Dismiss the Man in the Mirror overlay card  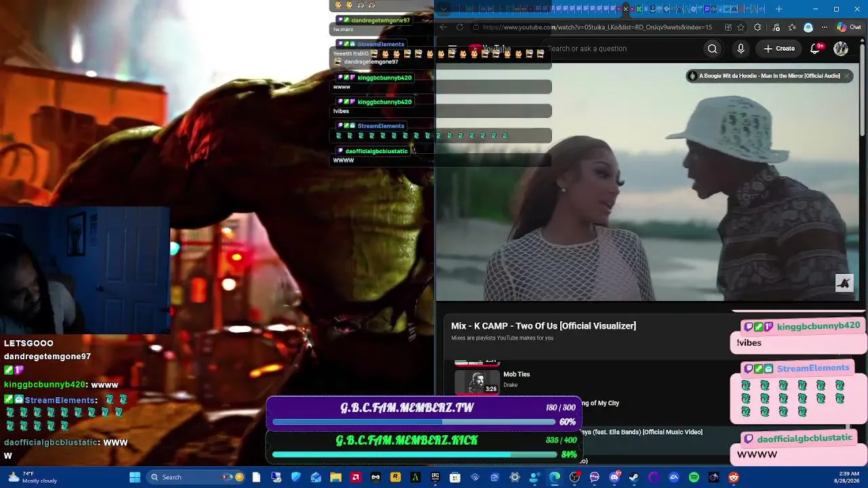coord(847,76)
